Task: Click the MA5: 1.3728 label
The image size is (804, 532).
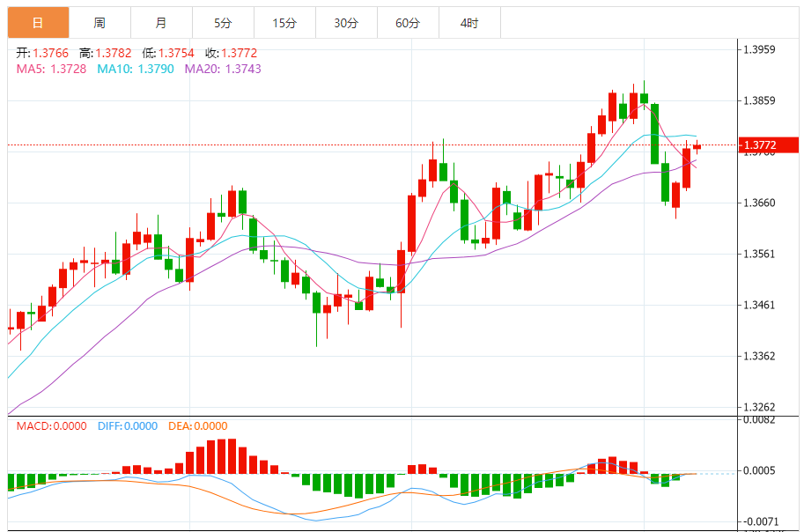Action: [x=51, y=69]
